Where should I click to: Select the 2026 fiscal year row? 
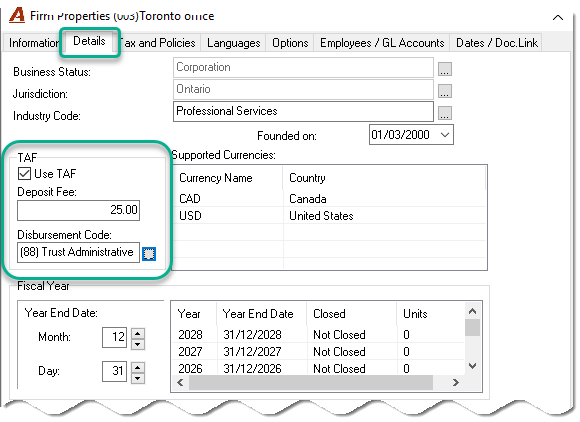(x=318, y=369)
